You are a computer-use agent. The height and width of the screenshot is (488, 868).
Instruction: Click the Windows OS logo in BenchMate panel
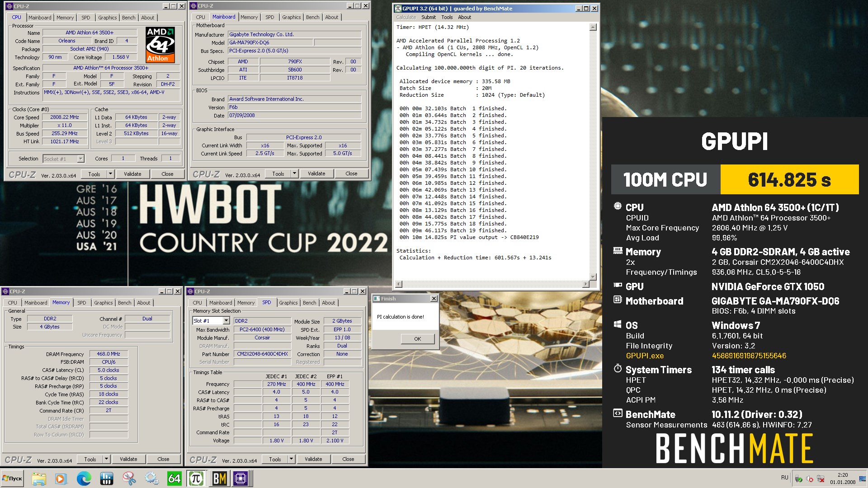618,324
